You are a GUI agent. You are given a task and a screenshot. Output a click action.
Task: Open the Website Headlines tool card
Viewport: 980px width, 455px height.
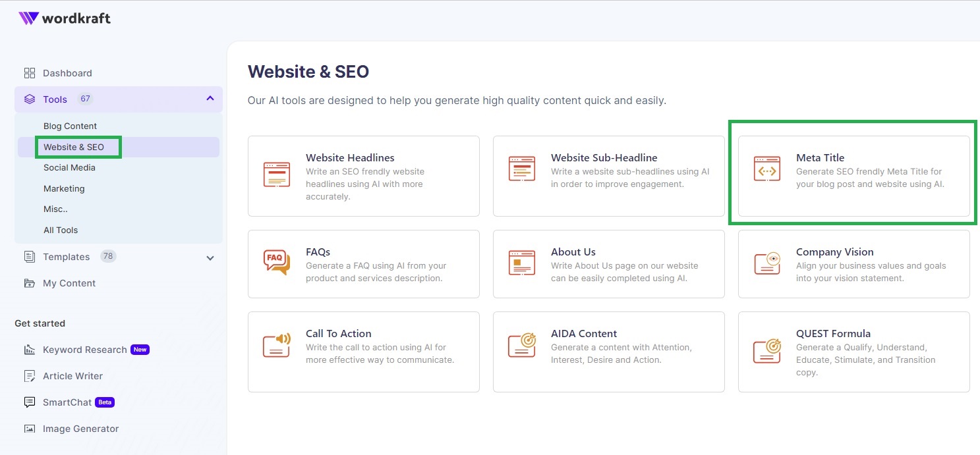[363, 176]
